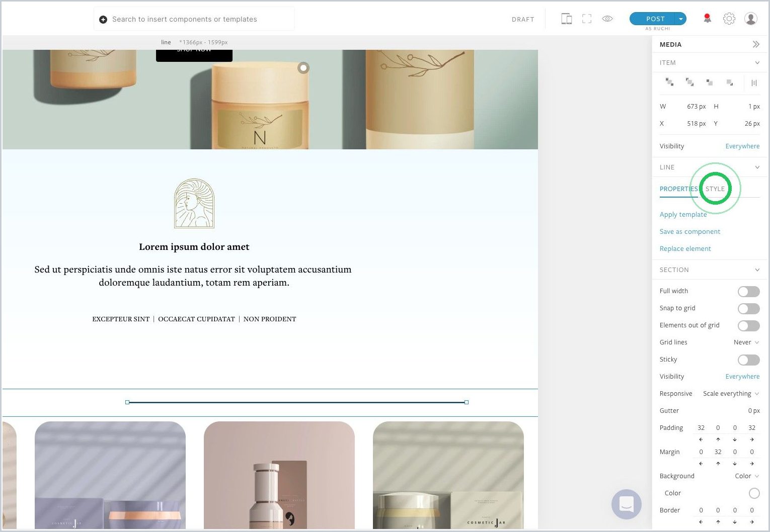Viewport: 770px width, 532px height.
Task: Click the search components input field
Action: click(x=194, y=19)
